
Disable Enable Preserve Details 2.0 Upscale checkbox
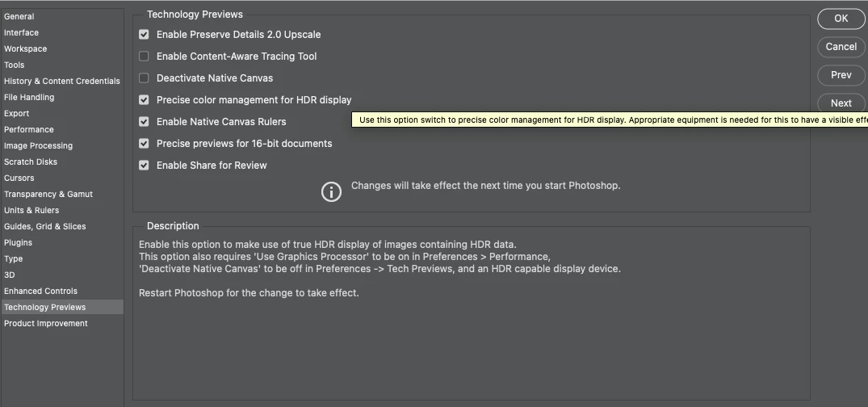pos(144,35)
